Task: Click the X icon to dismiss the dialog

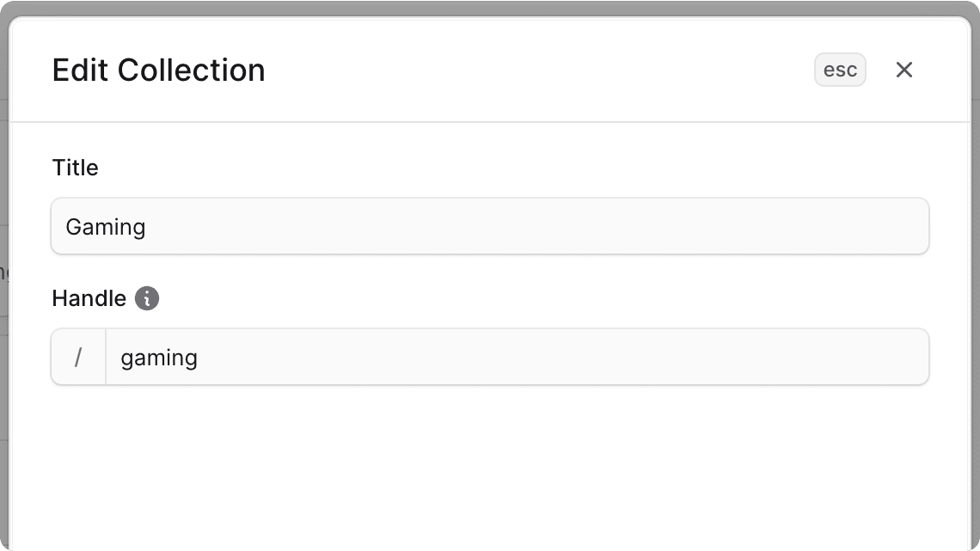Action: tap(903, 70)
